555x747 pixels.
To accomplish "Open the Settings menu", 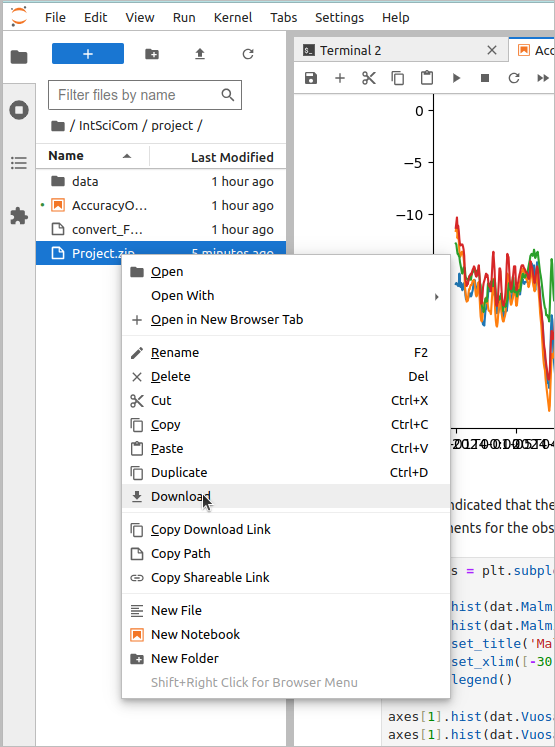I will (x=339, y=18).
